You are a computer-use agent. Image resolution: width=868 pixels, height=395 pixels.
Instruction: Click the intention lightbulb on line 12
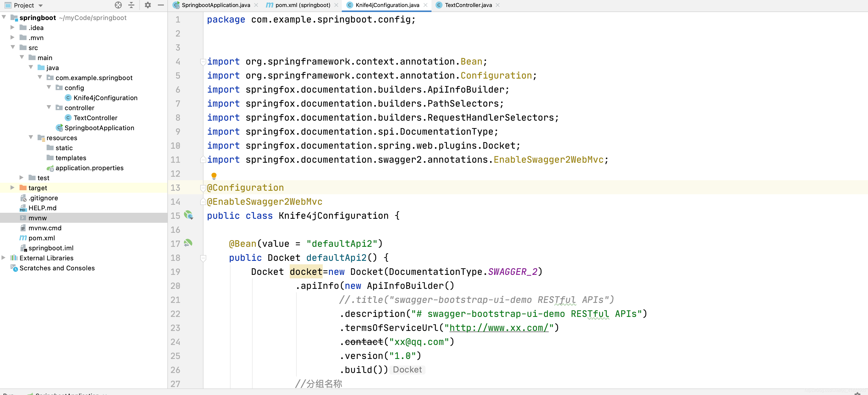click(x=214, y=175)
